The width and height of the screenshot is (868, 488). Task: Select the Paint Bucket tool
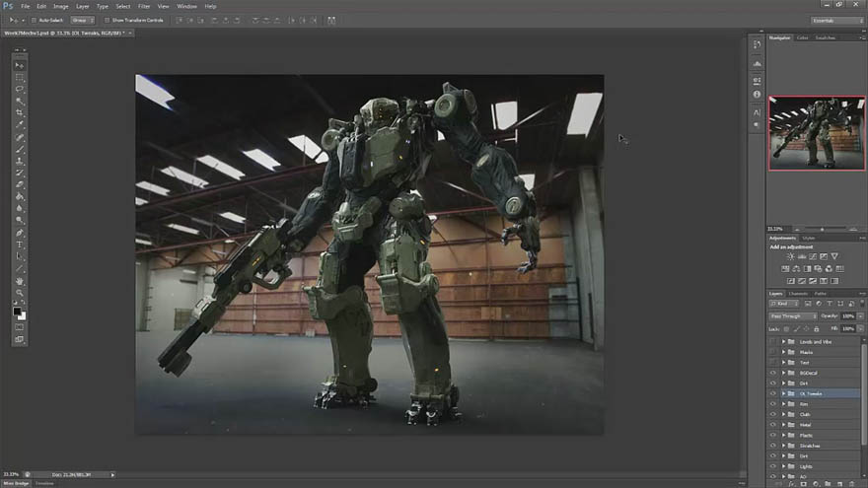click(x=20, y=197)
